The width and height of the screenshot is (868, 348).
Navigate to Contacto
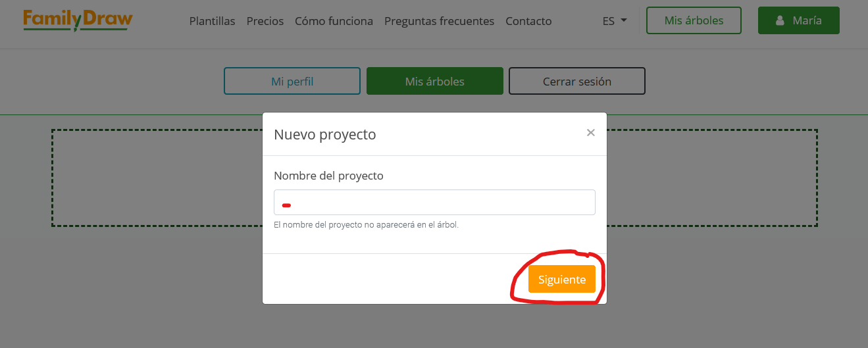528,21
